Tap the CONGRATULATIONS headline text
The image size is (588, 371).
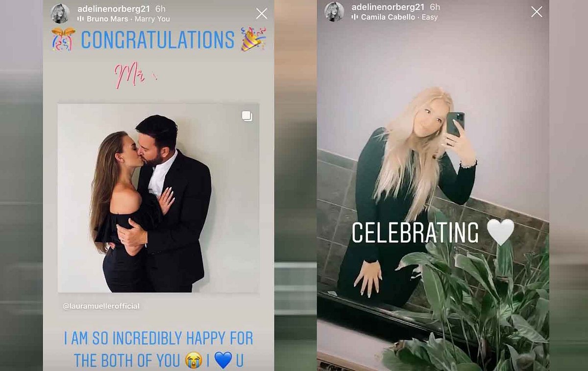click(158, 40)
